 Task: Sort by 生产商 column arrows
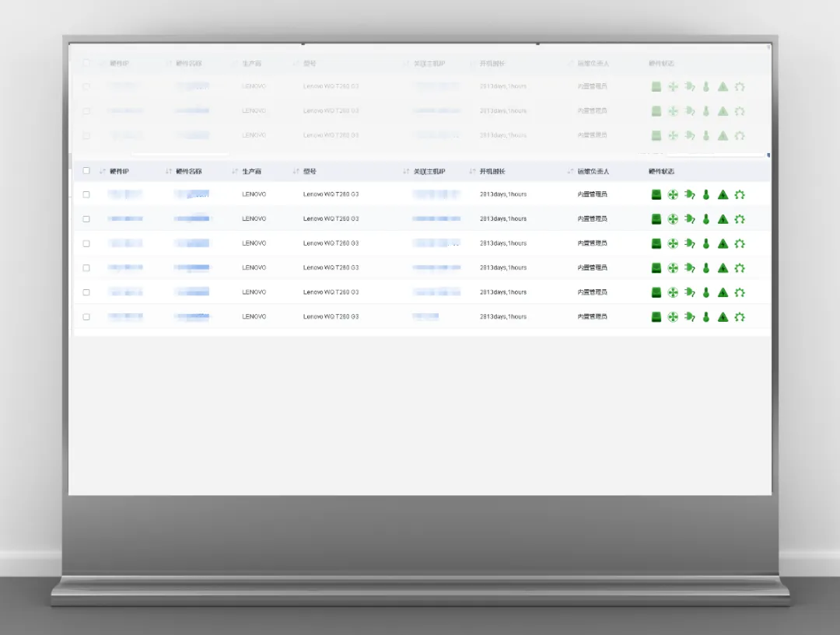tap(235, 171)
